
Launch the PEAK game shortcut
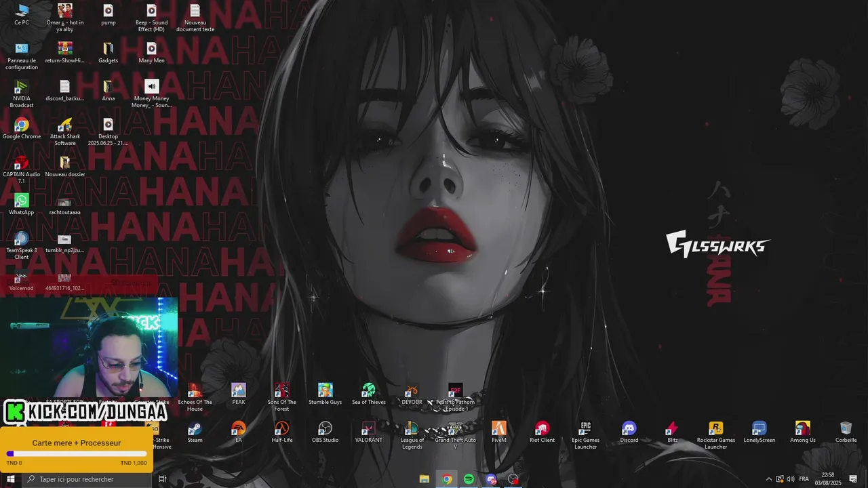pos(239,394)
